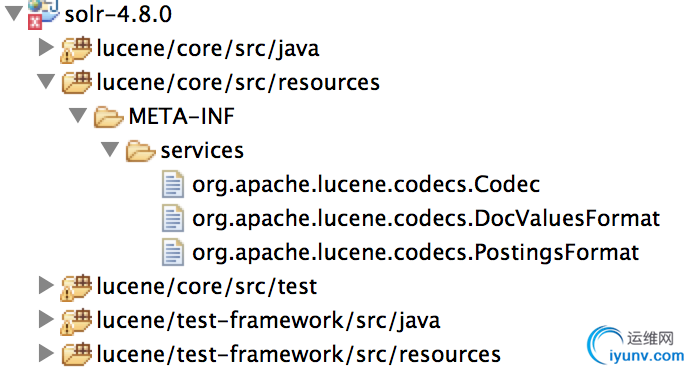Collapse the services folder
The height and width of the screenshot is (372, 690).
110,149
